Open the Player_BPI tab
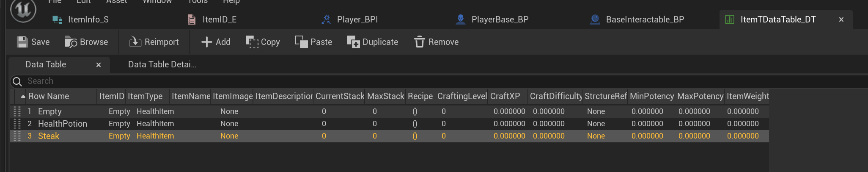The image size is (868, 172). click(x=357, y=19)
